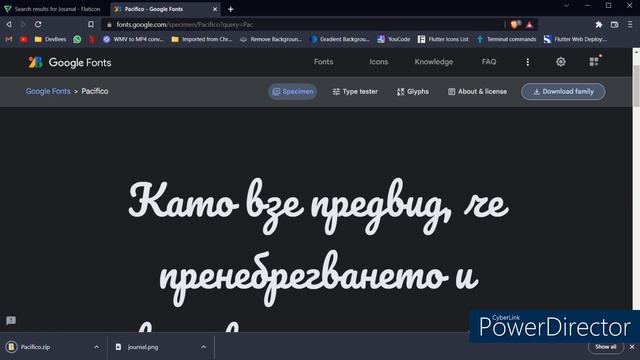Open the Flutter Web Deploy bookmark
Image resolution: width=640 pixels, height=360 pixels.
click(x=576, y=39)
